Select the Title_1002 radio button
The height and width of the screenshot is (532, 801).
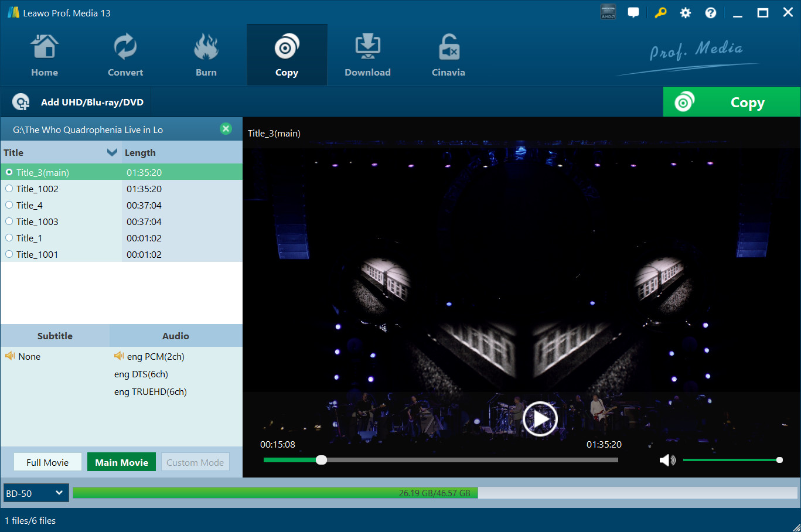9,189
